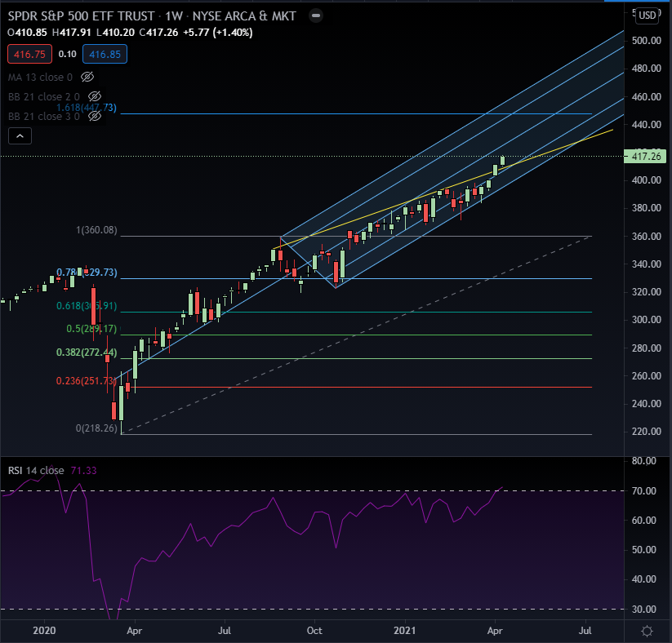Select the SPDR S&P 500 ETF TRUST title
The height and width of the screenshot is (643, 672).
click(82, 16)
